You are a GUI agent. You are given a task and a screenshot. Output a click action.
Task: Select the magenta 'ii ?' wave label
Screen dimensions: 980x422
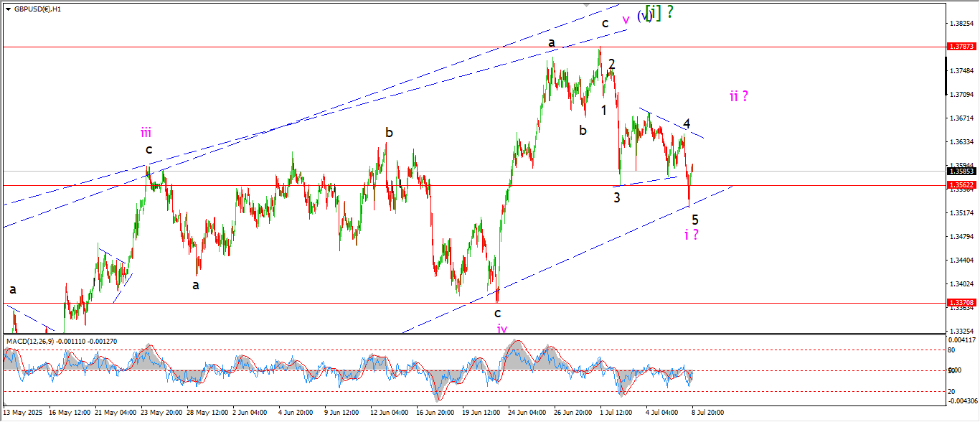click(739, 96)
